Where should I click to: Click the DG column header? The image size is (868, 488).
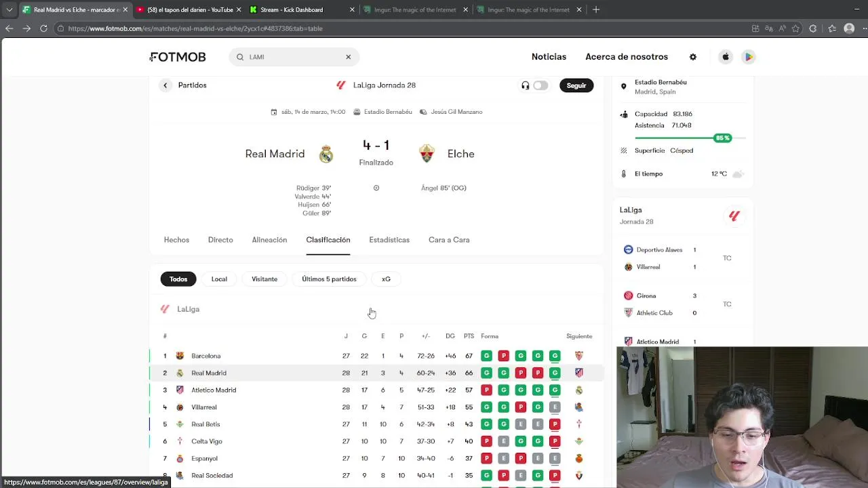pos(450,336)
